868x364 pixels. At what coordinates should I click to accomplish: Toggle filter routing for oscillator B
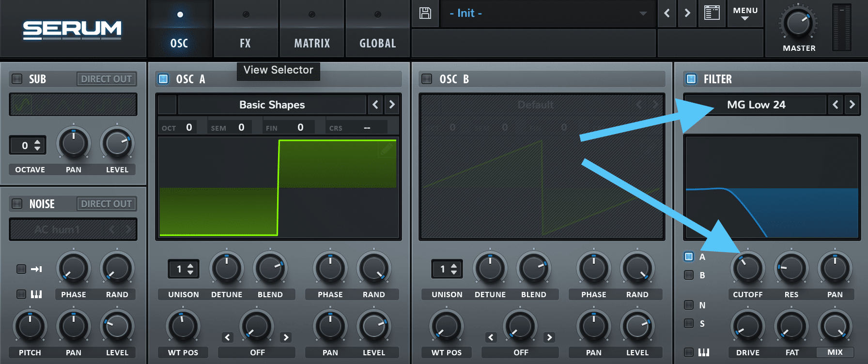click(689, 275)
